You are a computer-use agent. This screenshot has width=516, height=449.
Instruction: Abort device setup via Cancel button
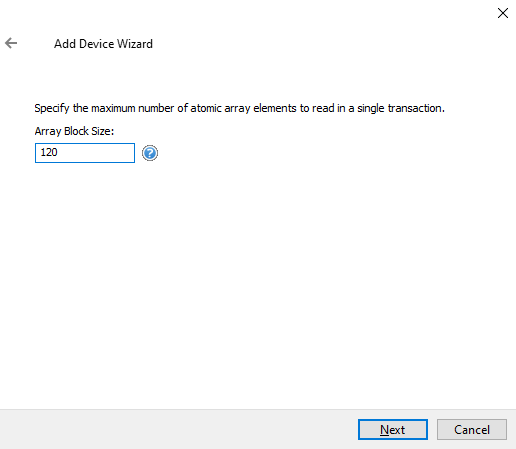(x=472, y=430)
